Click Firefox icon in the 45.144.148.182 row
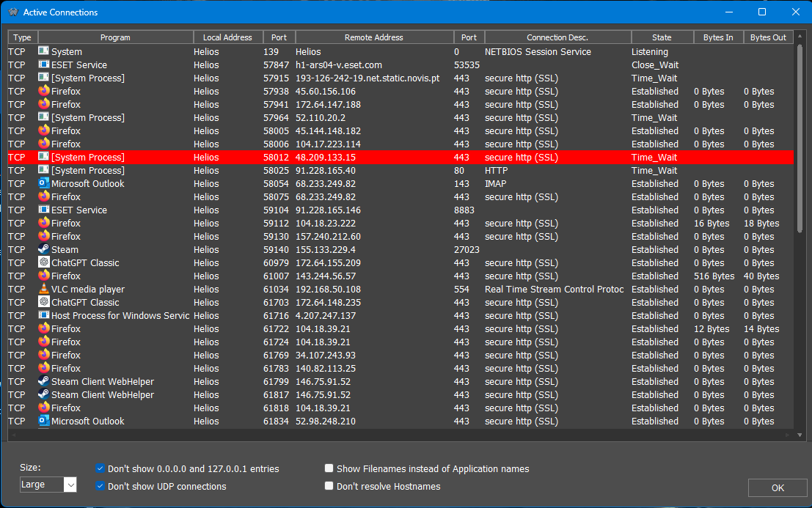This screenshot has height=508, width=812. tap(43, 130)
